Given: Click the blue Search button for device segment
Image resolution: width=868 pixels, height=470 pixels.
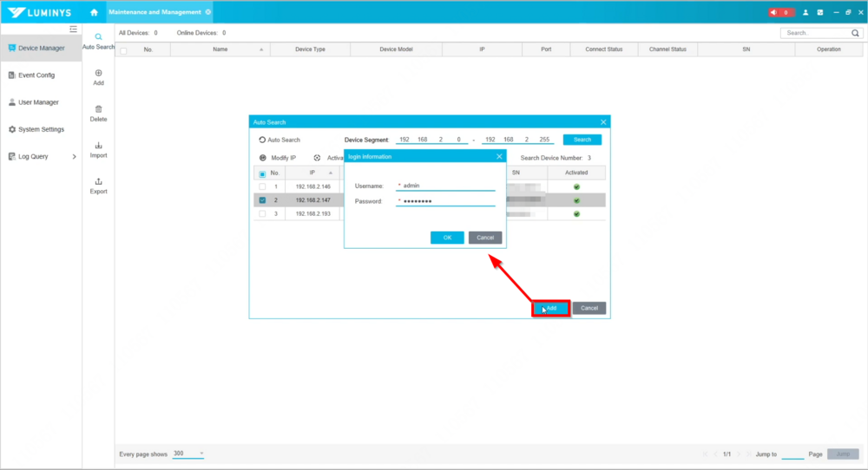Looking at the screenshot, I should (x=582, y=140).
